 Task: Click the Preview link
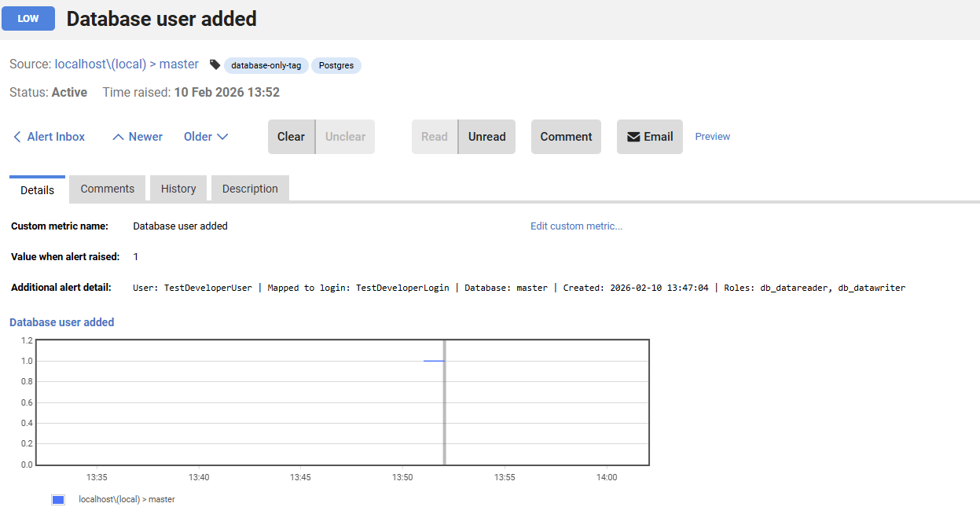pos(711,136)
